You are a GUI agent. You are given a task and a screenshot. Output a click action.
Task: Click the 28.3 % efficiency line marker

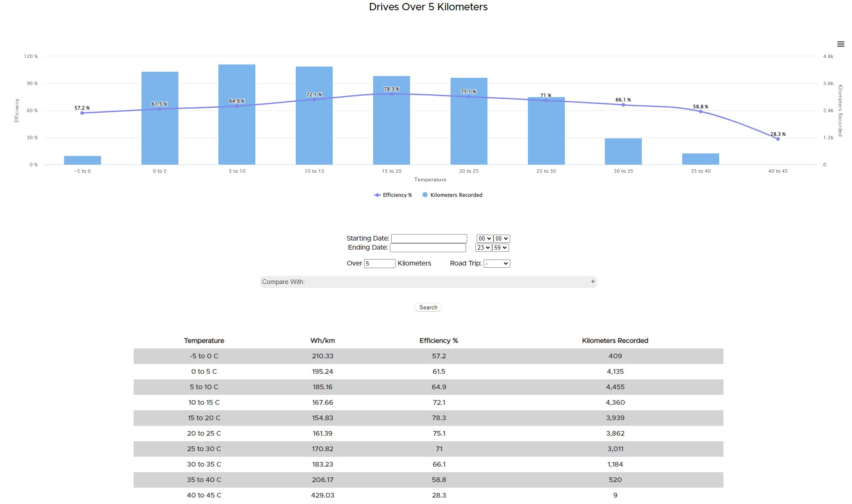point(778,139)
